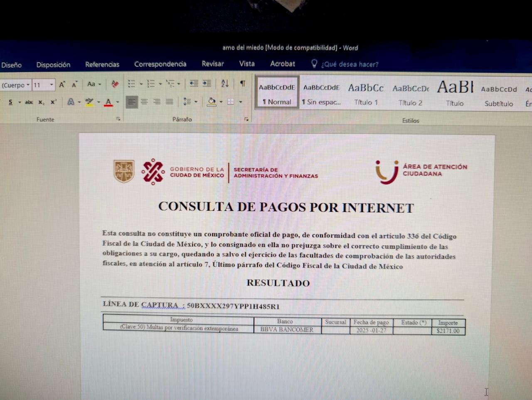Expand the numbering library dropdown arrow
Viewport: 532px width, 400px height.
(x=160, y=84)
